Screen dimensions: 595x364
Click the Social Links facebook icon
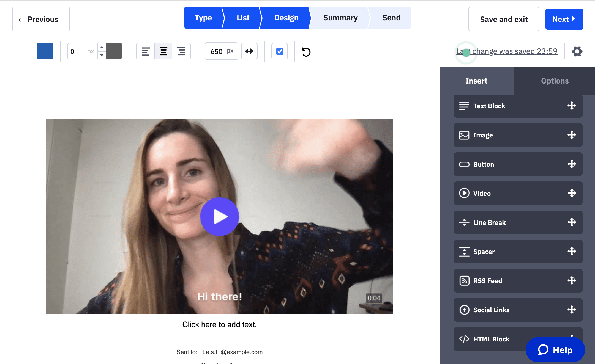coord(464,310)
